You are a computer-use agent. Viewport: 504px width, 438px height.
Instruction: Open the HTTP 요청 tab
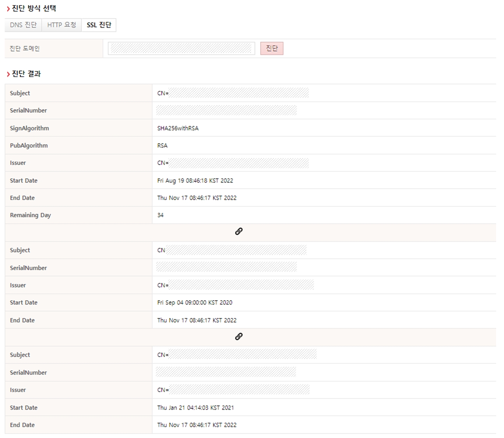tap(62, 25)
